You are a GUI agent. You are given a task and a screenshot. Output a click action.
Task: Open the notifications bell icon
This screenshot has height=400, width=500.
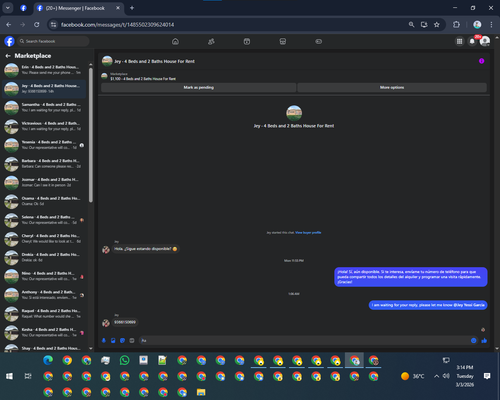[472, 41]
